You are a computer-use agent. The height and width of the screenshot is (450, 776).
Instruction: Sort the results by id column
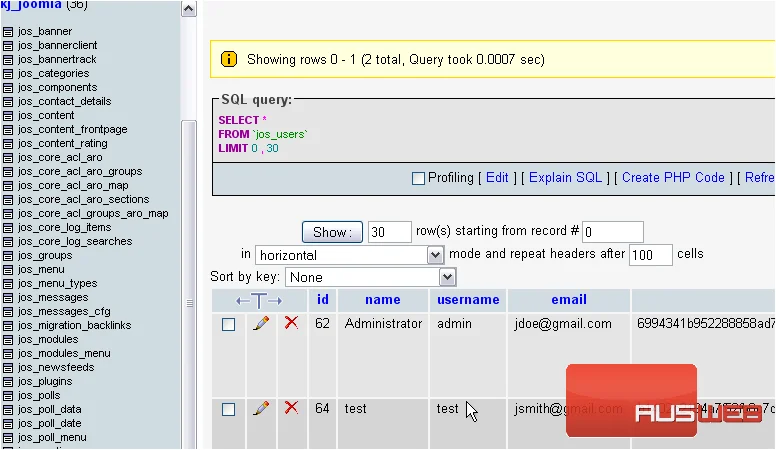(323, 300)
